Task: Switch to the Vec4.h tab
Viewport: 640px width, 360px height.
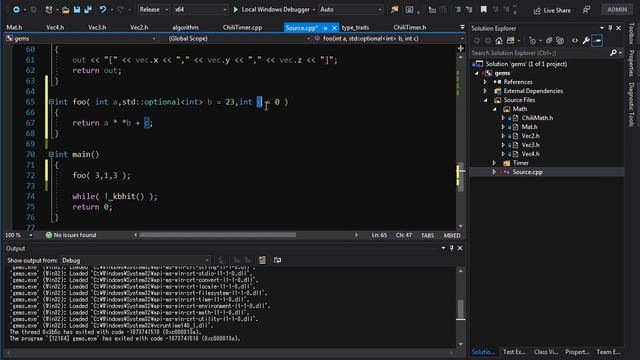Action: click(55, 27)
